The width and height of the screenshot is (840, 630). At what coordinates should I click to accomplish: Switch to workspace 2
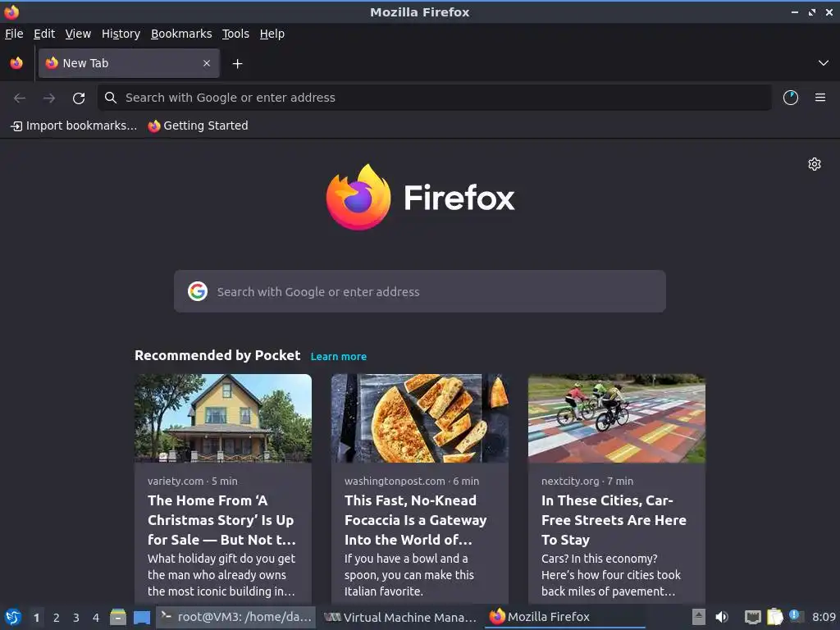point(57,618)
